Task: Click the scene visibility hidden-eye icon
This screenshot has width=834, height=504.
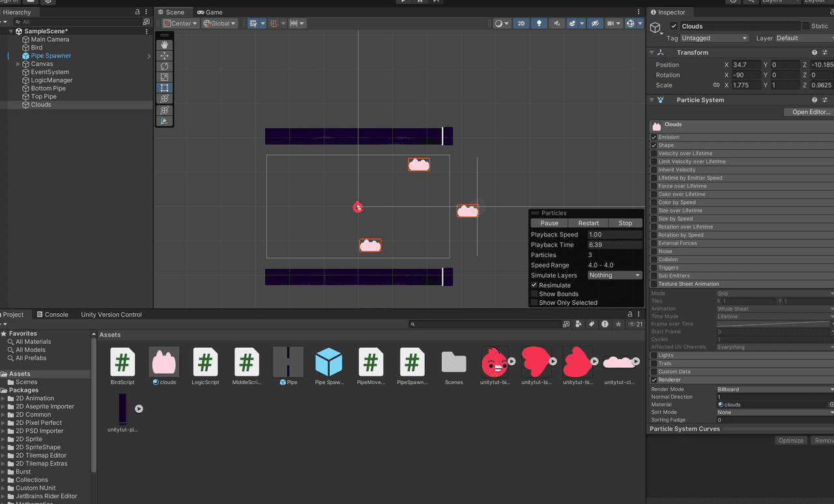Action: pos(594,23)
